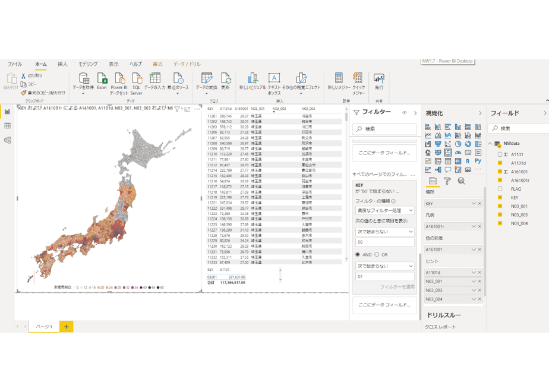Open dropdown for A161001r legend field
Screen dimensions: 549x392
tap(474, 226)
